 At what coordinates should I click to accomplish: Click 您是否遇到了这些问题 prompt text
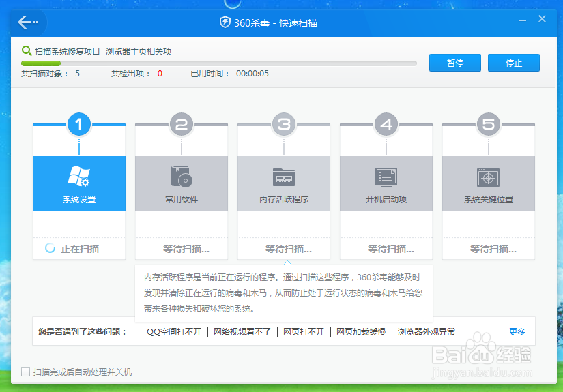pyautogui.click(x=83, y=332)
